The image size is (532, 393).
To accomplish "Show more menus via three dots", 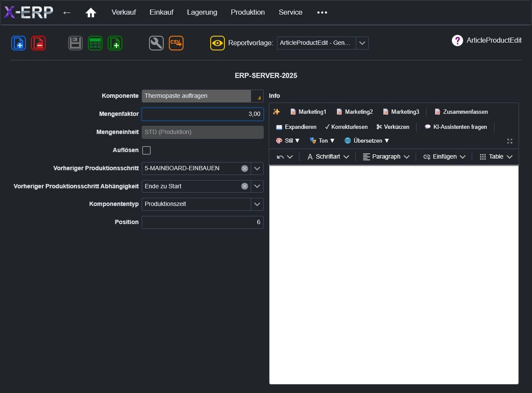I will [322, 12].
